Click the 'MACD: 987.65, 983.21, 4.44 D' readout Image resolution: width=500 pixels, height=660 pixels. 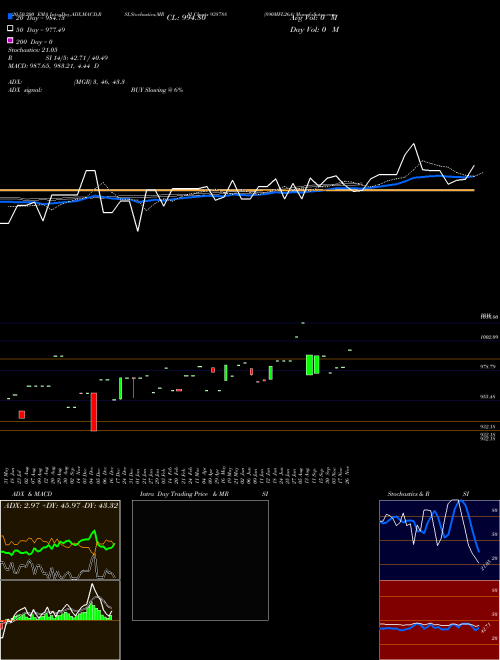click(53, 66)
